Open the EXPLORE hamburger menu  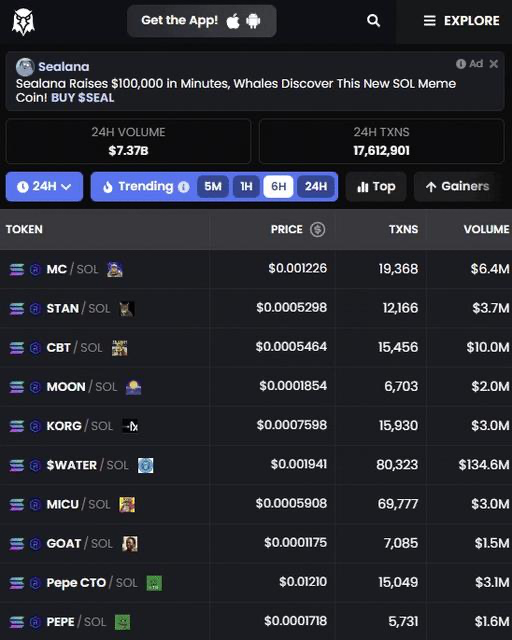(x=461, y=21)
